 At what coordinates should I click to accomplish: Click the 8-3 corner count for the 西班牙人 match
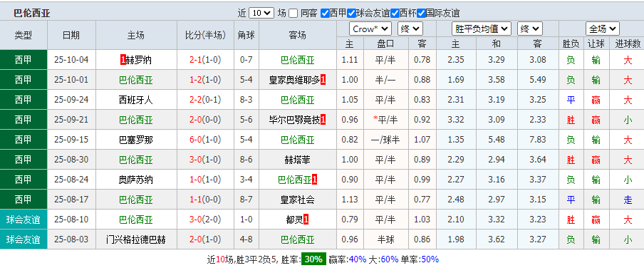[x=246, y=100]
